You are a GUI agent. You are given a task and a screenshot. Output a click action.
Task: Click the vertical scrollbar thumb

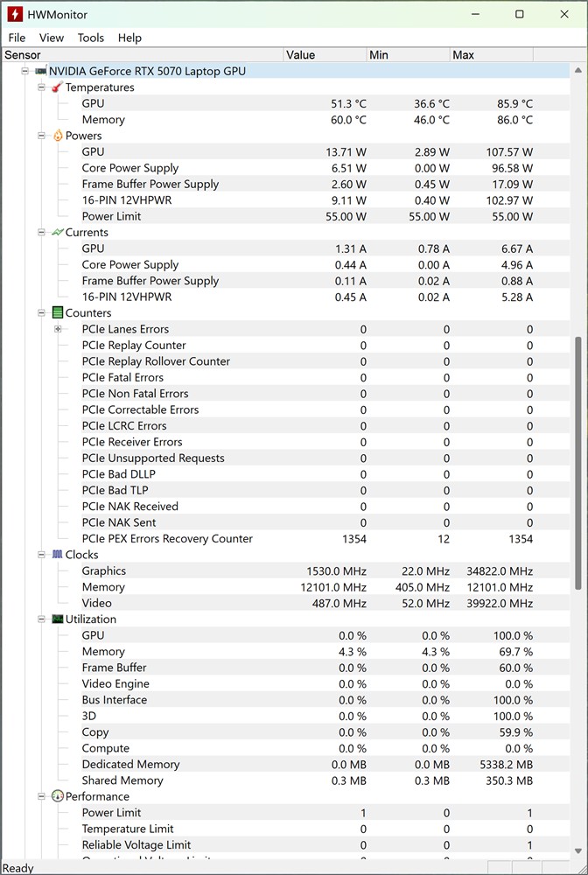click(577, 464)
